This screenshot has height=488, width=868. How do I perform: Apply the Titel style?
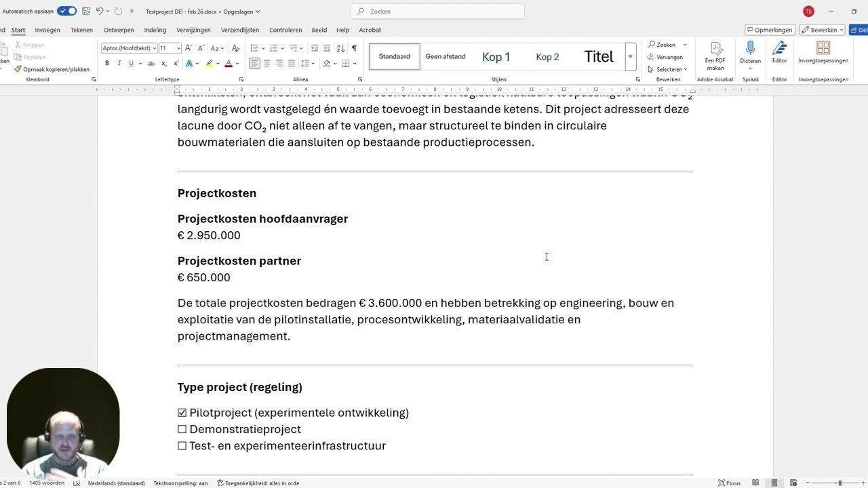point(599,57)
